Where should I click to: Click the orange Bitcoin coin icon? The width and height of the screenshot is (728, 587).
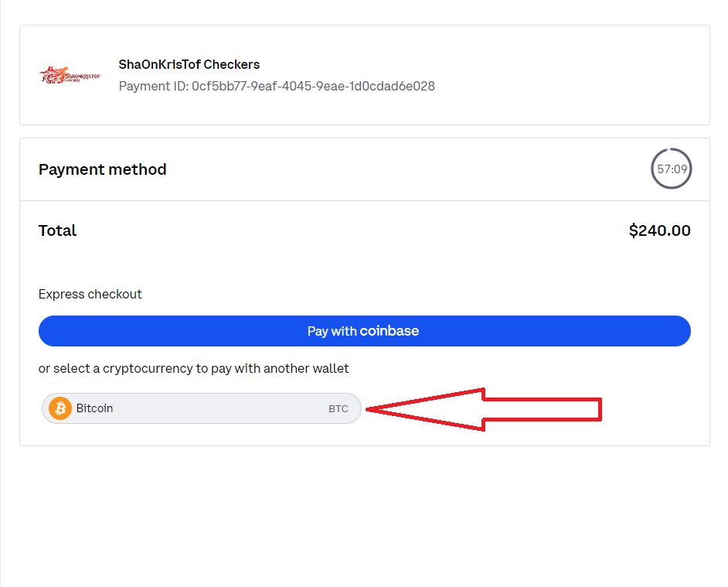pos(60,408)
